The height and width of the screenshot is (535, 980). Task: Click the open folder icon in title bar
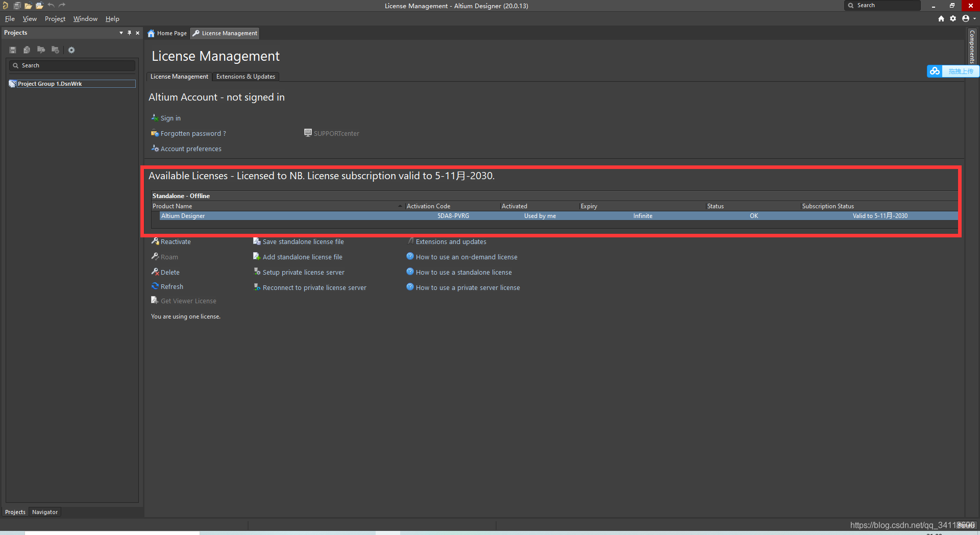[28, 6]
